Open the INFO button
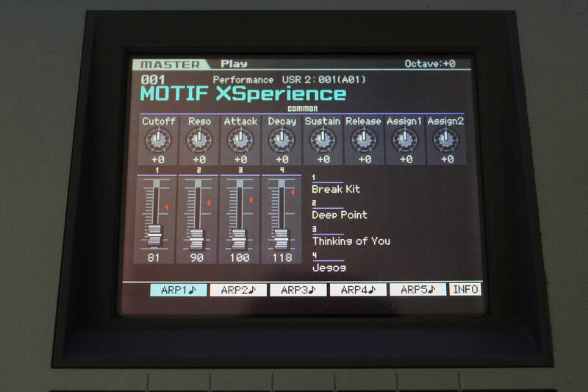Image resolution: width=588 pixels, height=392 pixels. tap(465, 289)
